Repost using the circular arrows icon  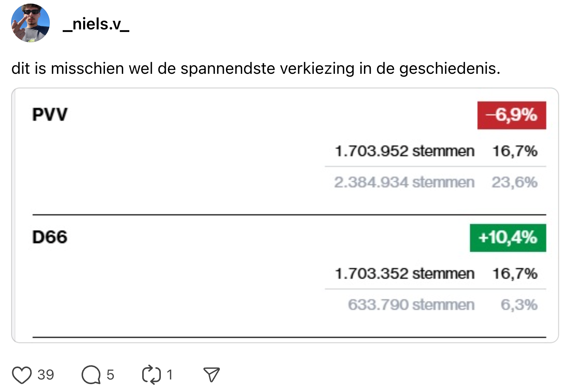pyautogui.click(x=151, y=375)
